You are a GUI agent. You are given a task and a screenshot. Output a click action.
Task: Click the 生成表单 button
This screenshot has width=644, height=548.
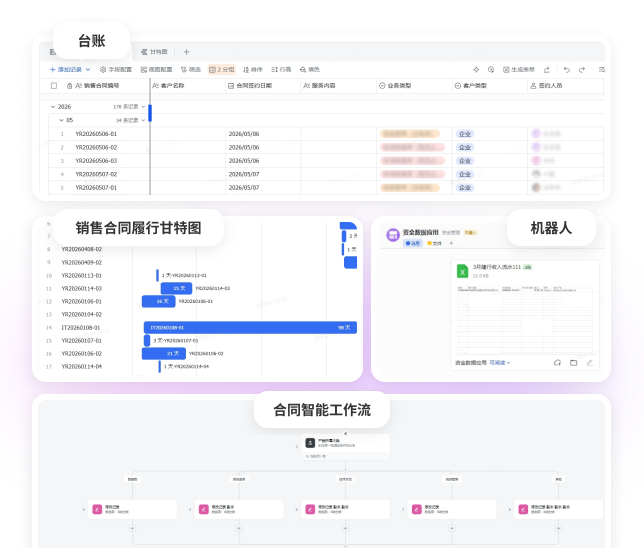click(x=519, y=70)
